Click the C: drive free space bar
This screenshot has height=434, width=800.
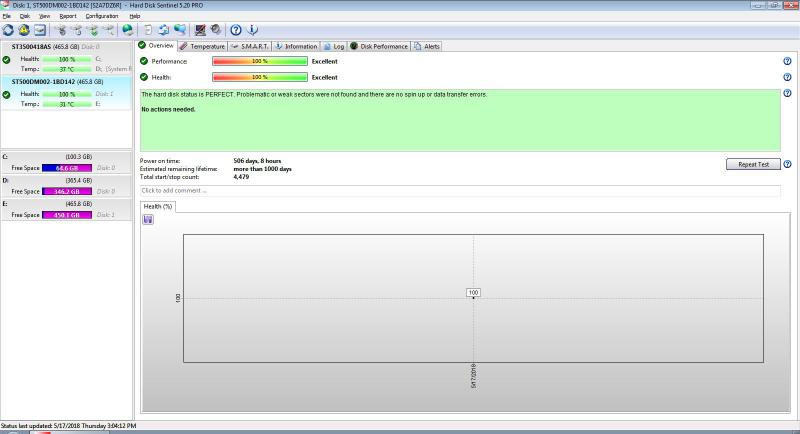[67, 167]
